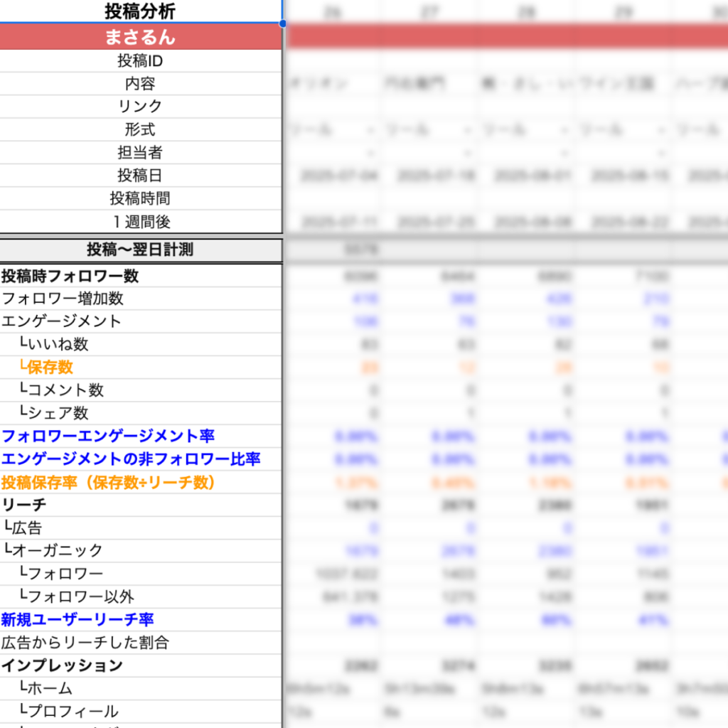This screenshot has width=728, height=728.
Task: Open the 形式 dropdown in column 27
Action: 467,130
